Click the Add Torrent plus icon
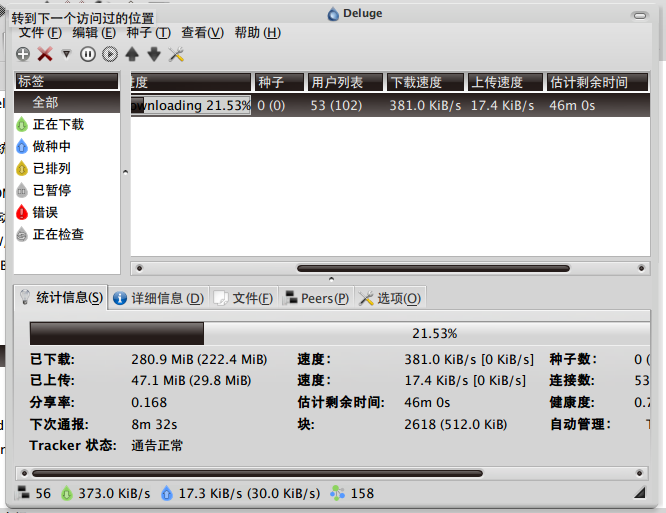The height and width of the screenshot is (513, 666). point(23,54)
